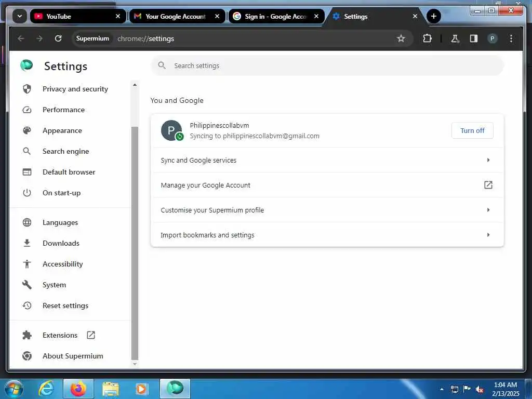The image size is (532, 399).
Task: Open the three-dot browser menu
Action: (x=511, y=38)
